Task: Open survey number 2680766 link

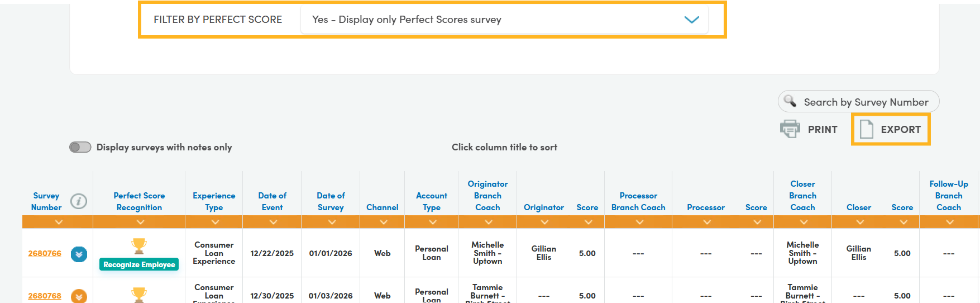Action: 45,253
